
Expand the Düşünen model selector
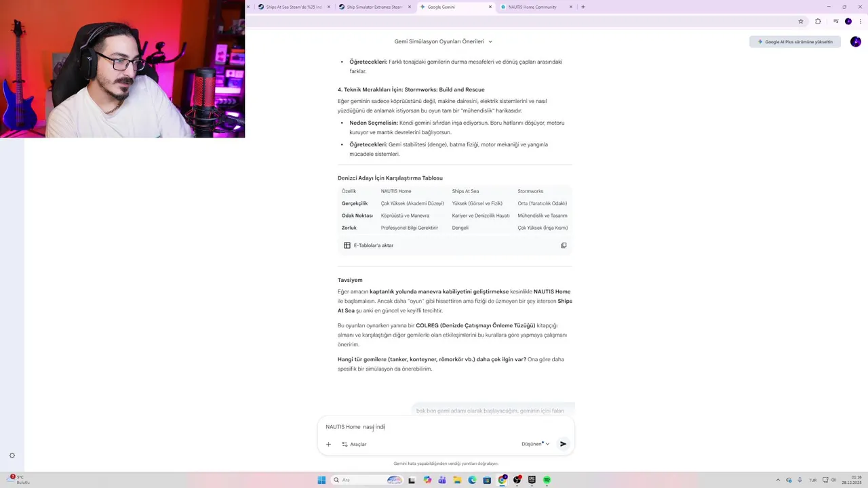pos(535,444)
